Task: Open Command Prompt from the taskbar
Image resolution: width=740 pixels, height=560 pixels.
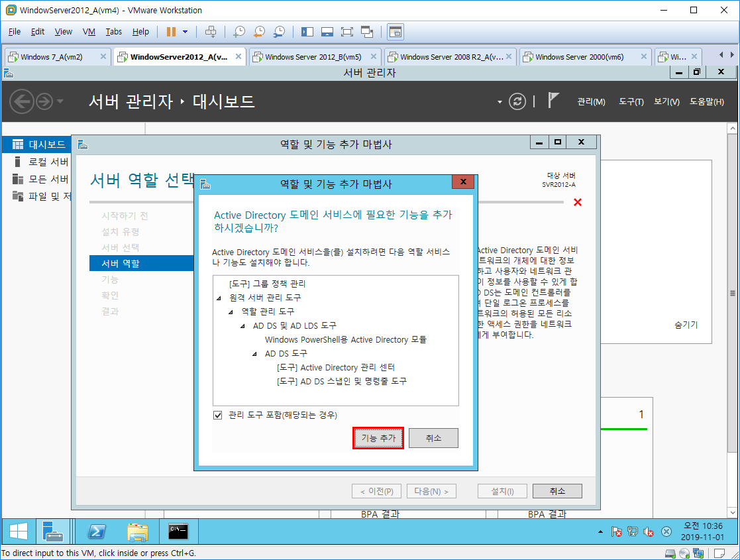Action: (178, 532)
